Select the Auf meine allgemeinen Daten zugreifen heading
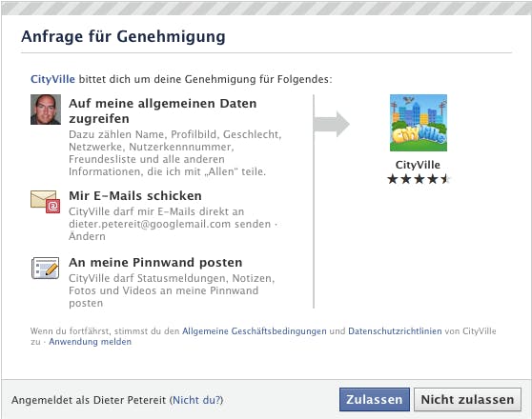Viewport: 532px width, 419px height. [x=162, y=110]
